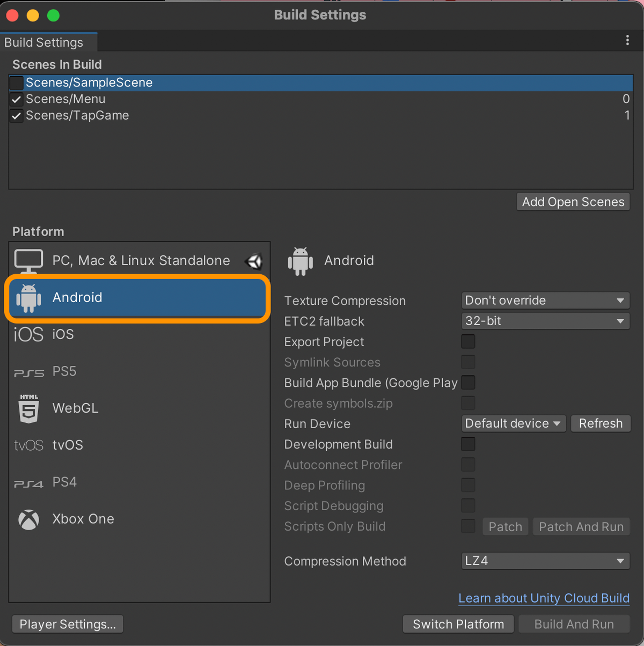Click the Switch Platform button
The image size is (644, 646).
(x=458, y=624)
